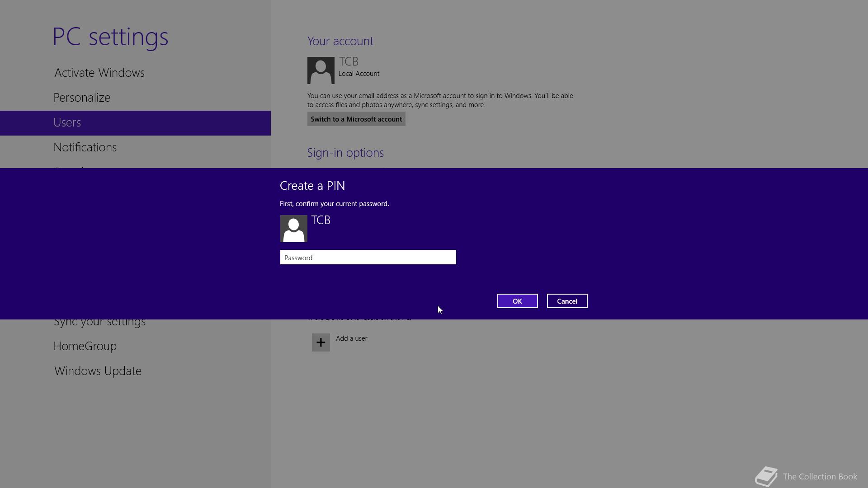Cancel the Create a PIN dialog
The height and width of the screenshot is (488, 868).
pos(567,301)
